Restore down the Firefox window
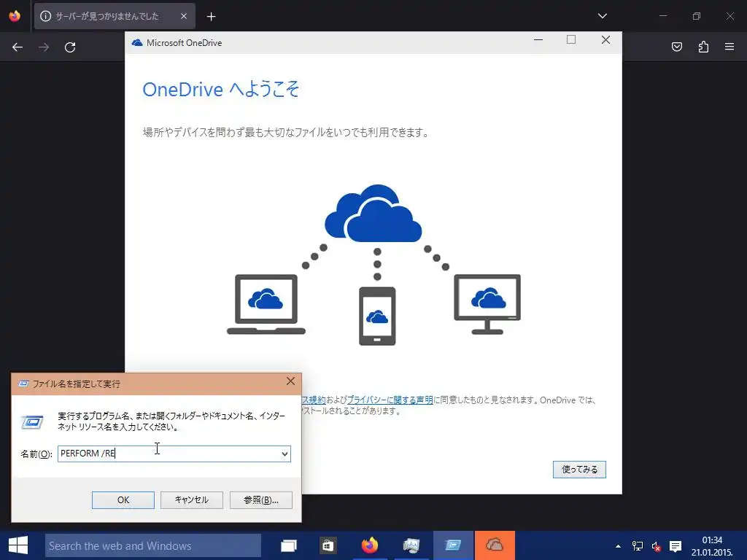Screen dimensions: 747x560 pos(697,16)
